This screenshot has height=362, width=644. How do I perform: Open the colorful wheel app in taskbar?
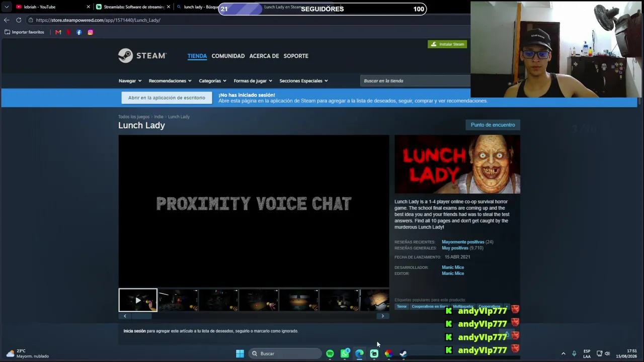(x=388, y=353)
